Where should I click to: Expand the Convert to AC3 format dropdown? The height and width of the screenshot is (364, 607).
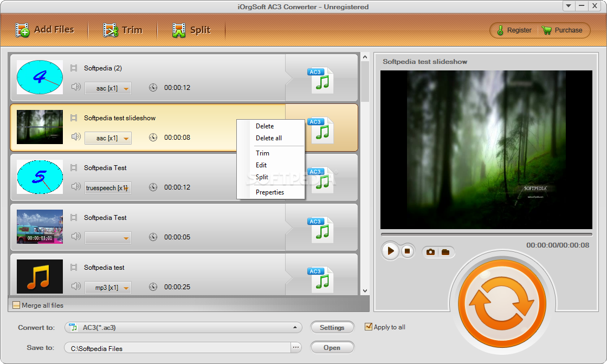295,327
